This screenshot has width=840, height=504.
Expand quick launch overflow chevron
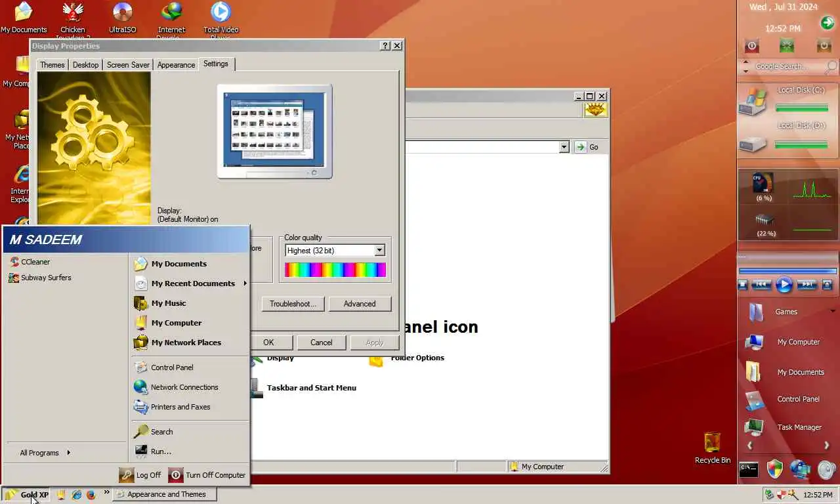point(106,492)
